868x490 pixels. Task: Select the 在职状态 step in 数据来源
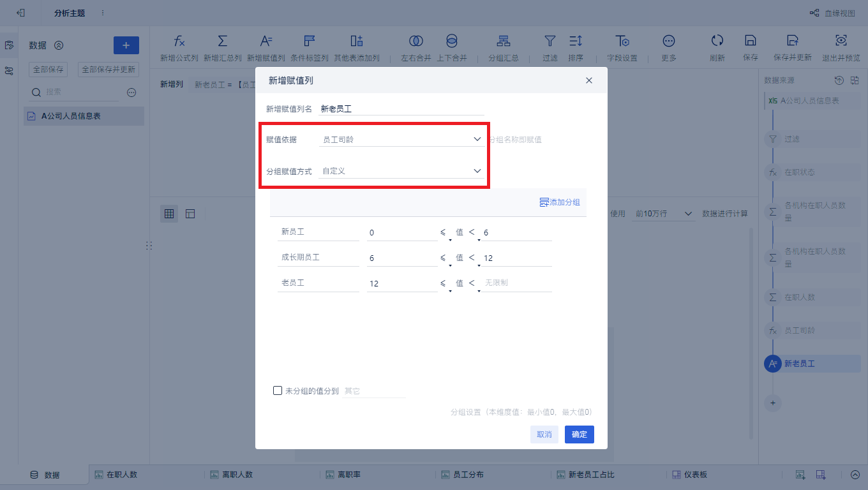(x=812, y=172)
